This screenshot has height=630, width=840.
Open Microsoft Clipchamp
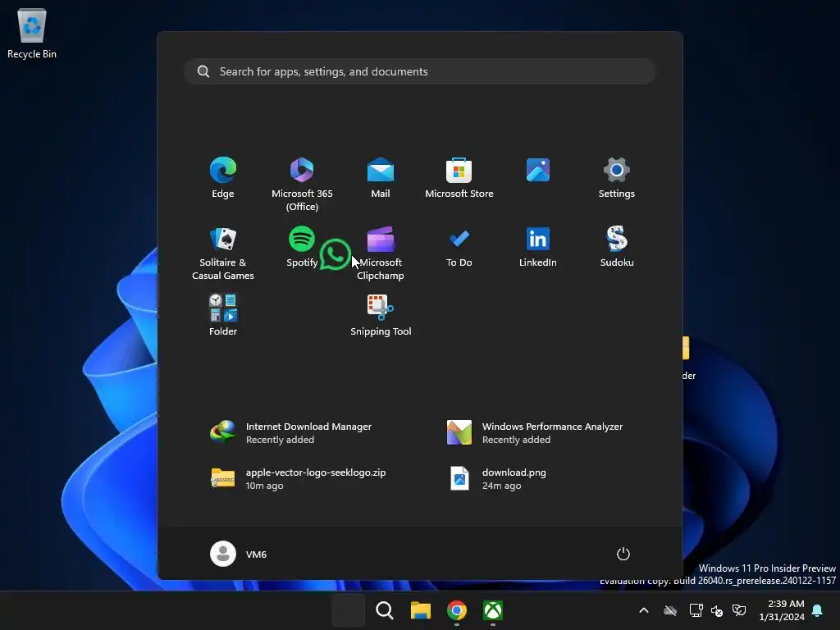coord(381,253)
